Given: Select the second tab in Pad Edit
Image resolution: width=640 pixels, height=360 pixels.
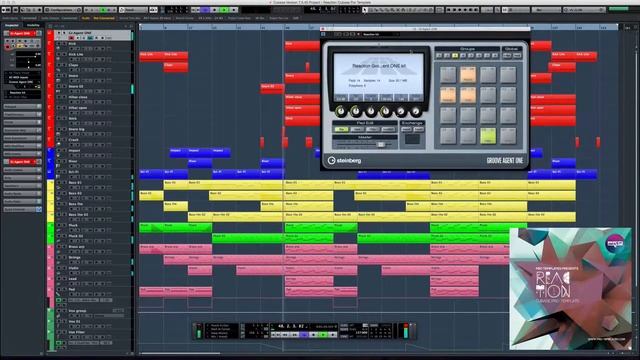Looking at the screenshot, I should click(357, 129).
